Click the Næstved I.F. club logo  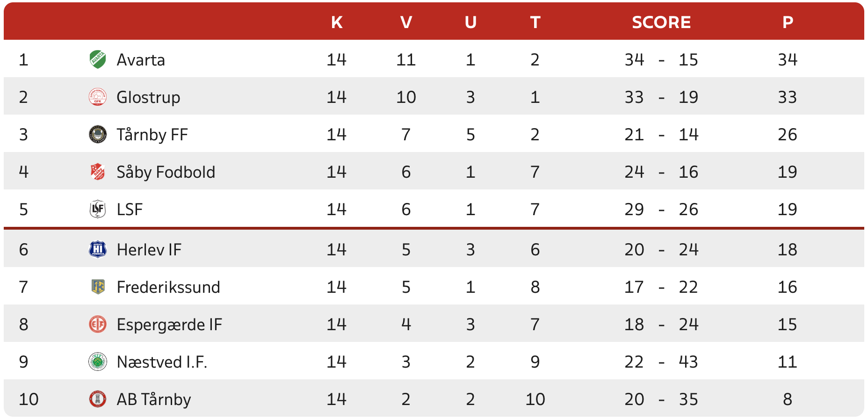pyautogui.click(x=98, y=362)
